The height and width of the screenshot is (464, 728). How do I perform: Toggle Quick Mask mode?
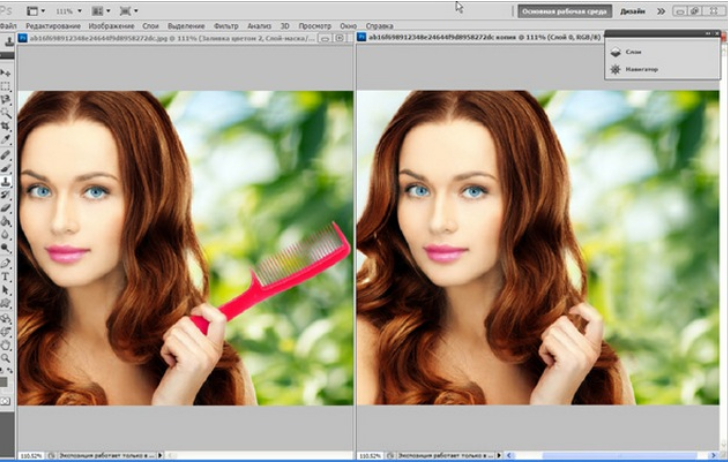pos(5,401)
